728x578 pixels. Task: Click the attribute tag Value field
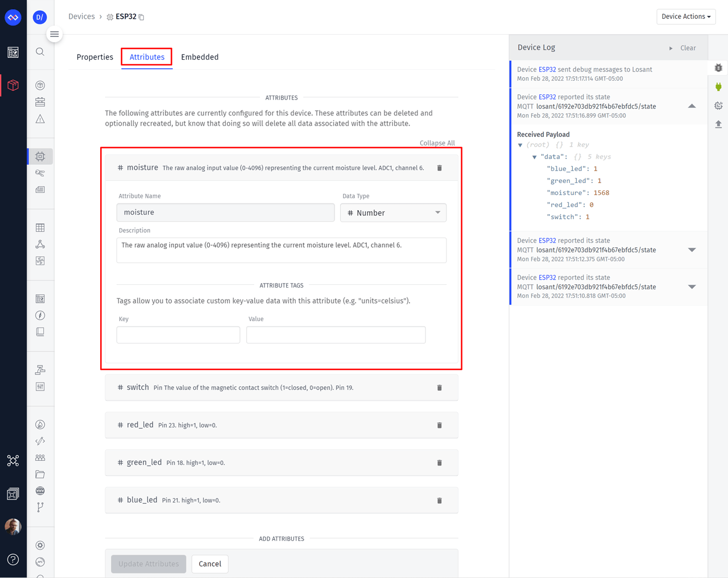(336, 335)
